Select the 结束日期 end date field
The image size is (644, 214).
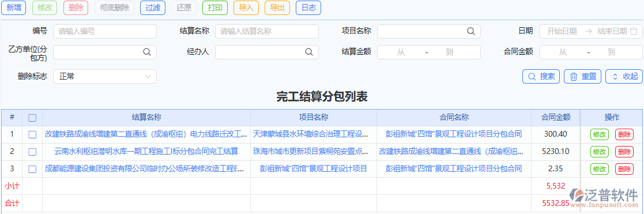(612, 31)
